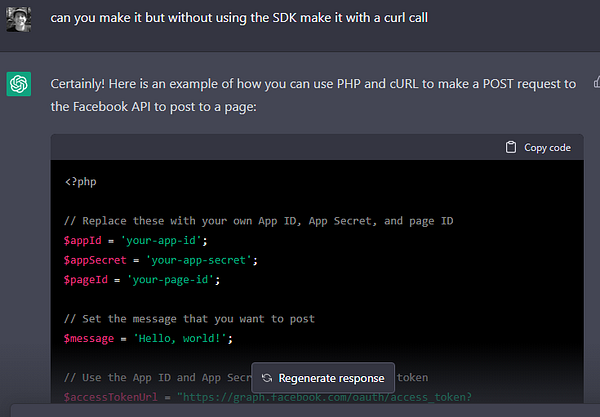
Task: Click the $accessTokenUrl variable
Action: 111,397
